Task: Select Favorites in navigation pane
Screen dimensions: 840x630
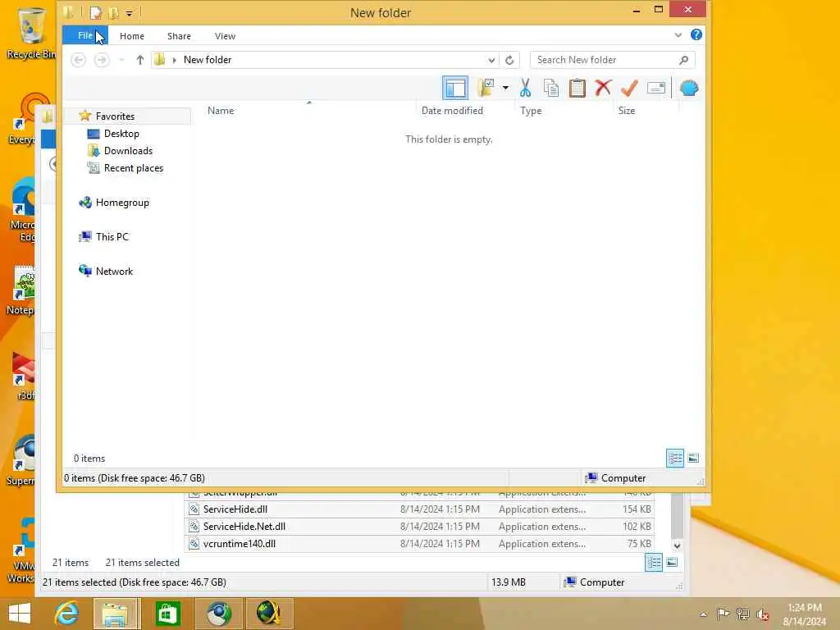Action: click(115, 116)
